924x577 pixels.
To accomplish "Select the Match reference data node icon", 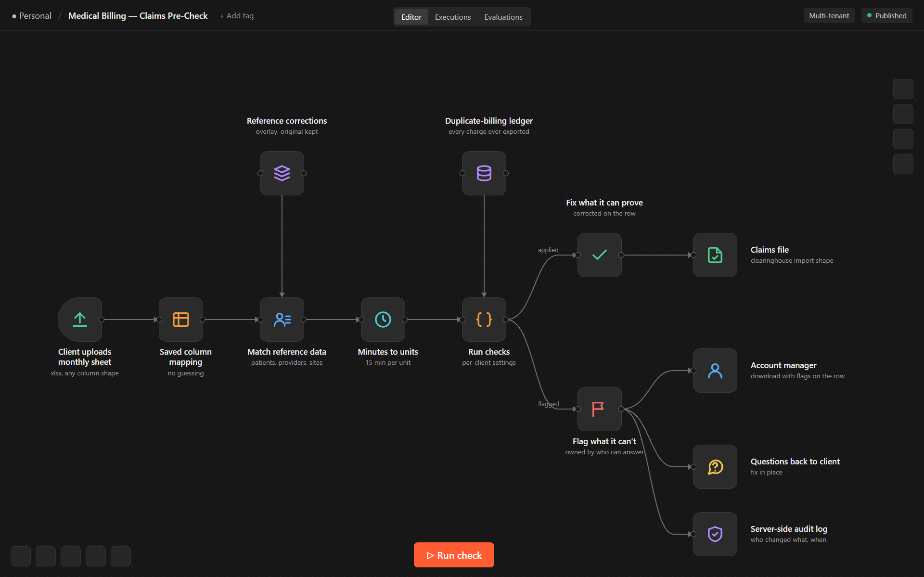I will tap(282, 320).
